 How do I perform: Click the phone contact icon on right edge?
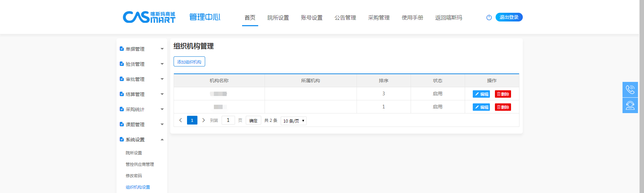coord(630,90)
